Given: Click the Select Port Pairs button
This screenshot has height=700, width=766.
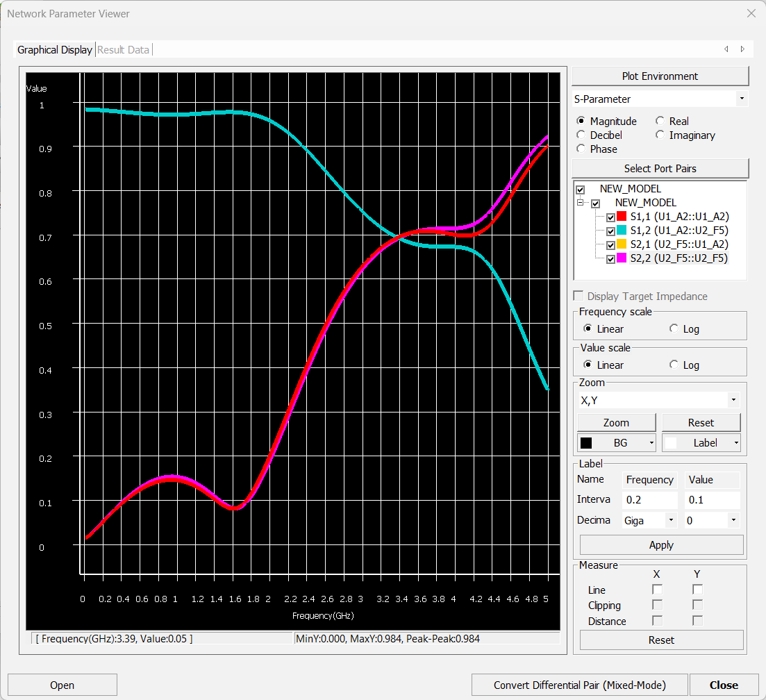Looking at the screenshot, I should (660, 169).
